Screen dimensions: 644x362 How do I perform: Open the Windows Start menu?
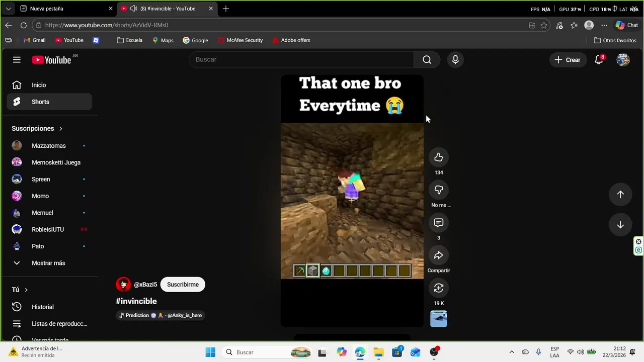click(210, 352)
